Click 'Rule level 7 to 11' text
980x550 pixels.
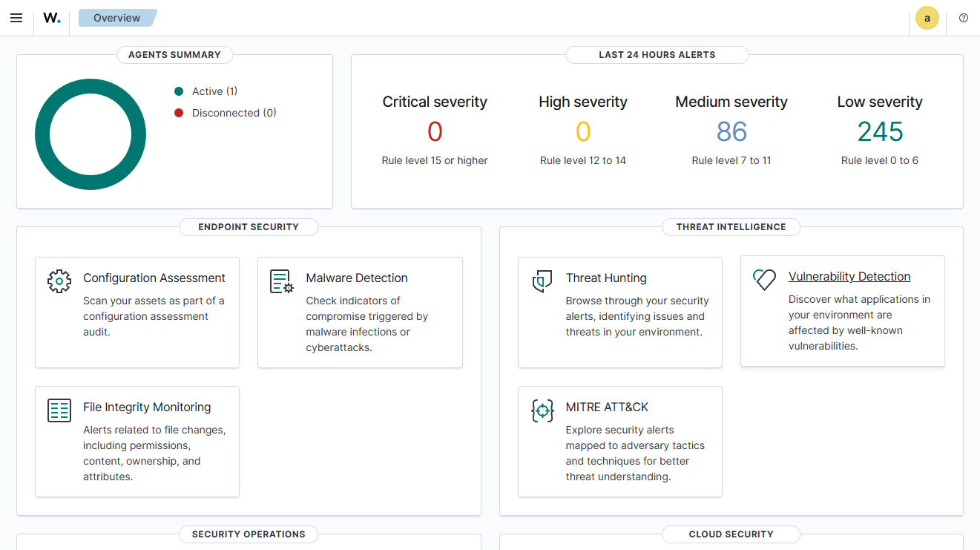[731, 160]
